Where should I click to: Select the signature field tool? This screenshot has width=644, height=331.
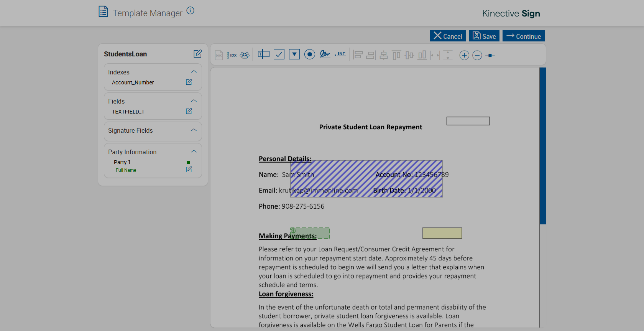325,54
